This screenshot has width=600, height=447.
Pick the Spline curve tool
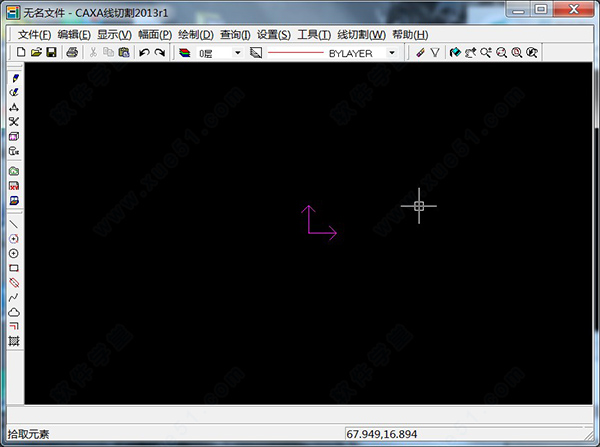point(14,297)
